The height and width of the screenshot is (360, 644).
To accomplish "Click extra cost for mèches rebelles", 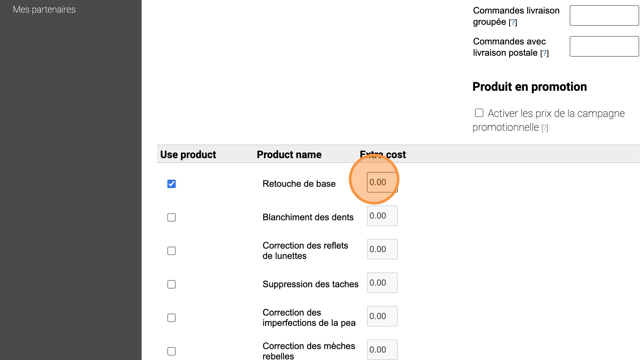I will coord(382,350).
